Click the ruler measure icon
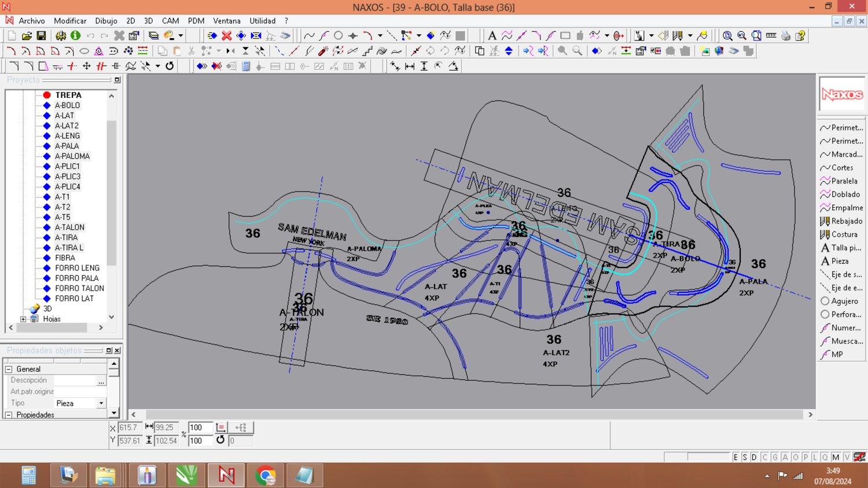Viewport: 868px width, 488px height. (771, 36)
